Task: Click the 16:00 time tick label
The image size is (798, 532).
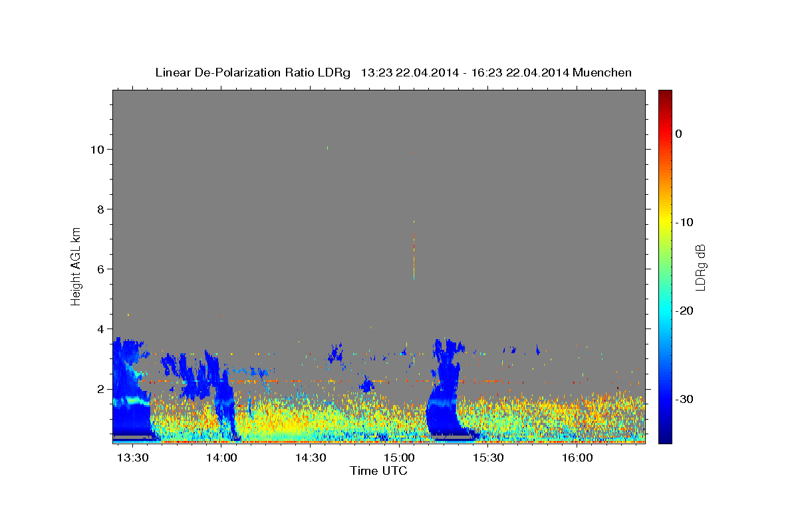Action: [x=577, y=458]
